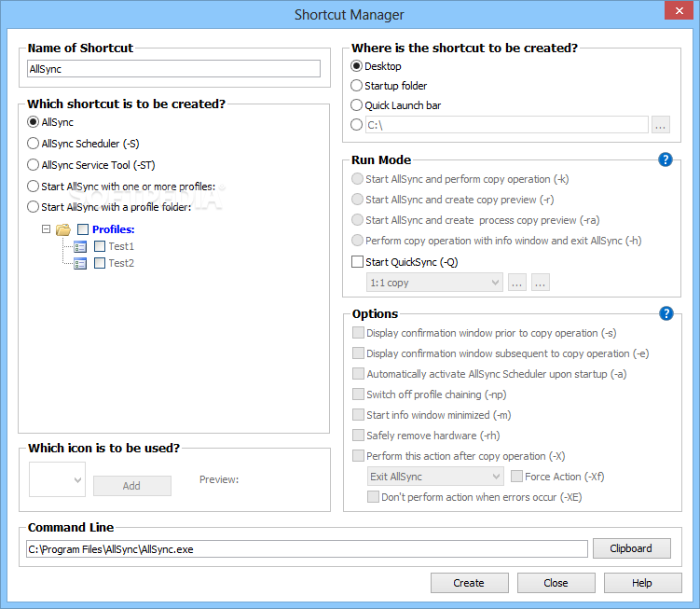700x609 pixels.
Task: Toggle Start info window minimized (-m)
Action: pos(358,415)
